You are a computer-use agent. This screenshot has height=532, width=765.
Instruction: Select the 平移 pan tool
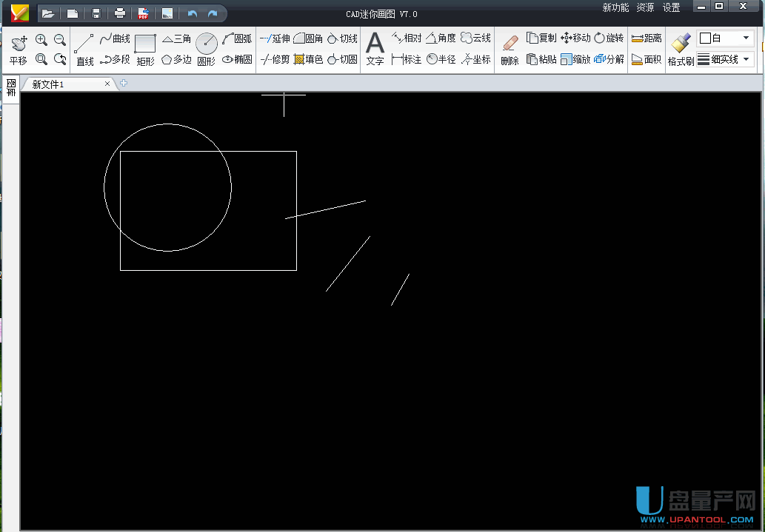coord(19,50)
